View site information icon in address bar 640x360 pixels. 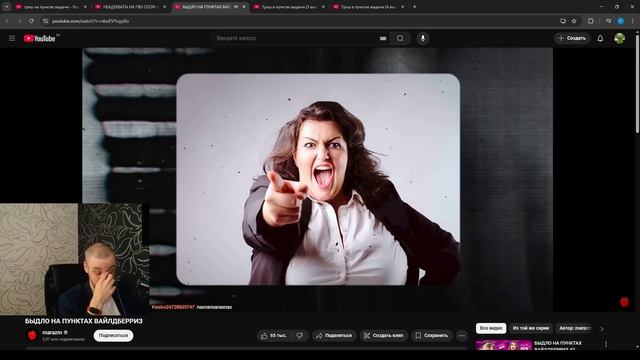coord(45,21)
